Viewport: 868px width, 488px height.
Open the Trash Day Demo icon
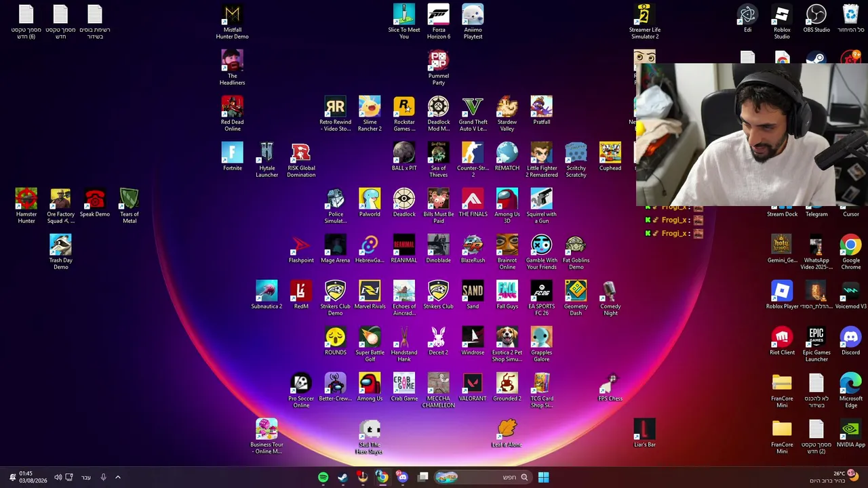(x=60, y=253)
